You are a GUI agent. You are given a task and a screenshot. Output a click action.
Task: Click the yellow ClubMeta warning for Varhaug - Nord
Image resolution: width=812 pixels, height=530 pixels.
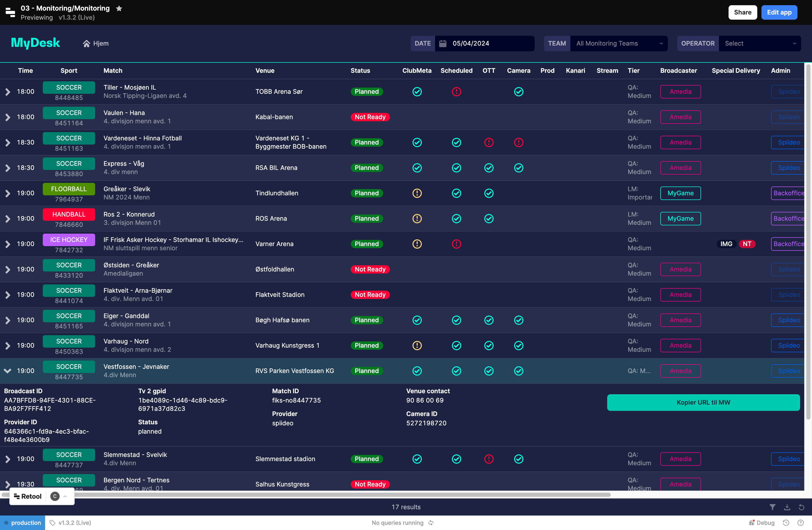[417, 346]
